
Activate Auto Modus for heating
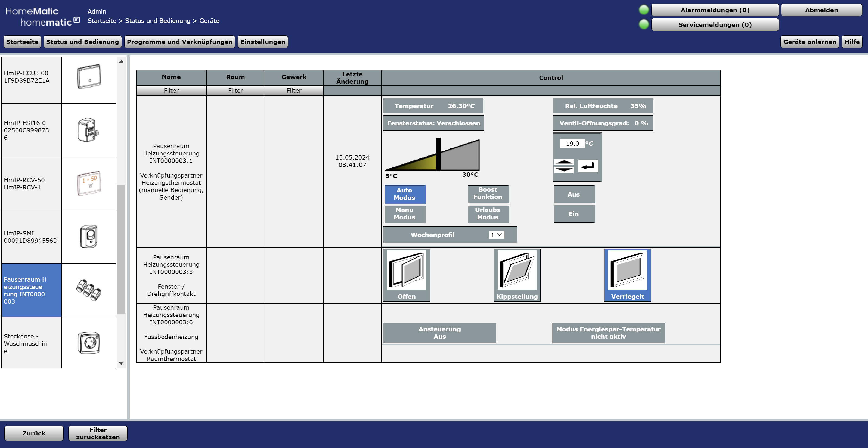tap(405, 194)
